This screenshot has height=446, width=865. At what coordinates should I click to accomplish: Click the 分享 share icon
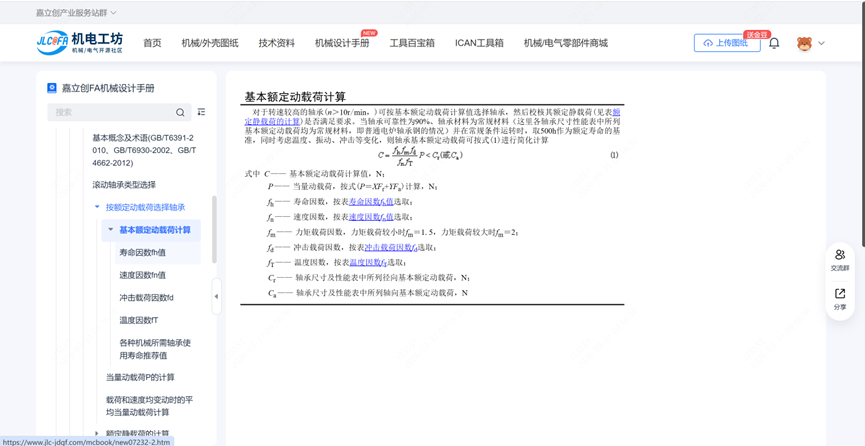[x=840, y=298]
